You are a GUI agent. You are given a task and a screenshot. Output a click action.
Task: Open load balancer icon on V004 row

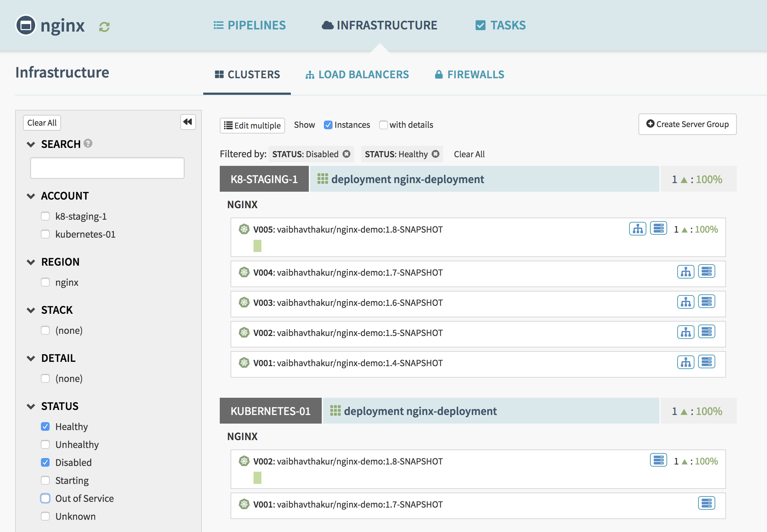click(x=686, y=272)
